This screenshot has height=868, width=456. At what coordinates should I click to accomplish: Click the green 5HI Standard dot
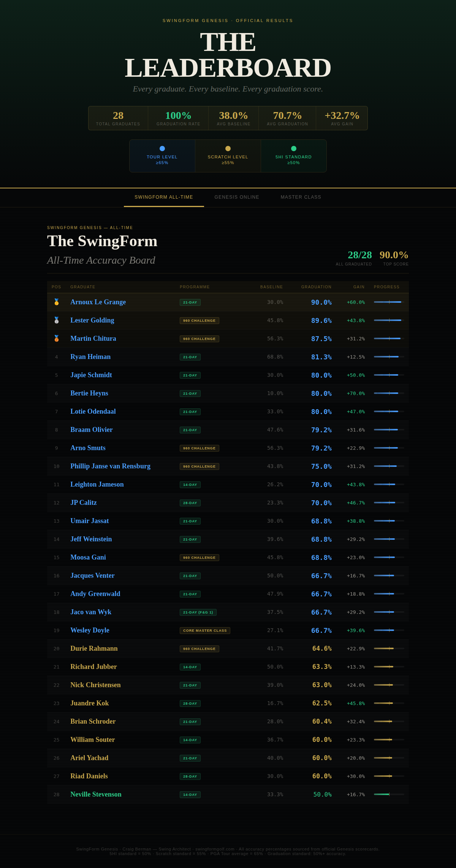coord(294,149)
